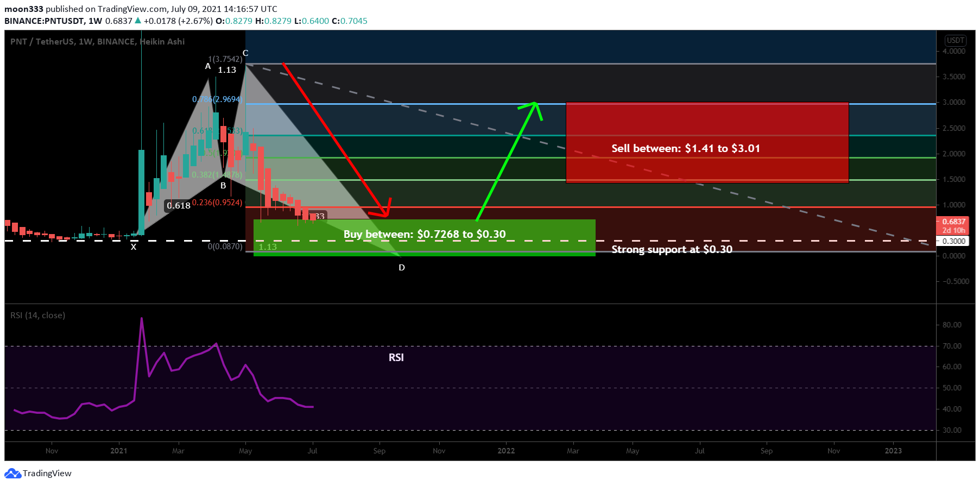Click the 0.618 ratio label
This screenshot has height=486, width=980.
pyautogui.click(x=179, y=206)
